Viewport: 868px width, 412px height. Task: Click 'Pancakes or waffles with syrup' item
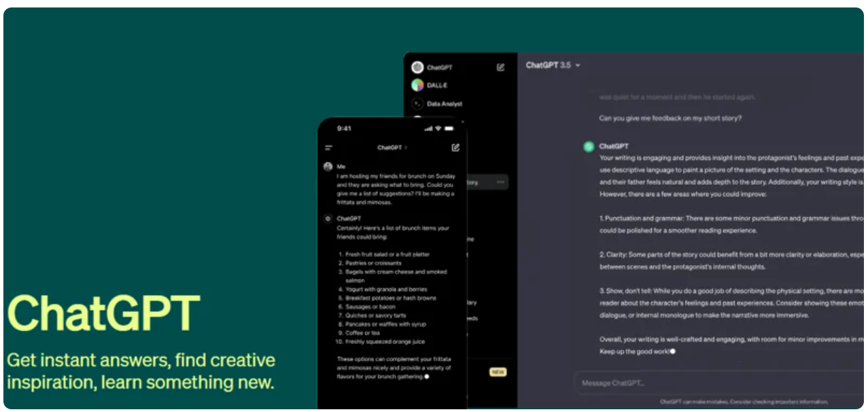click(x=385, y=324)
